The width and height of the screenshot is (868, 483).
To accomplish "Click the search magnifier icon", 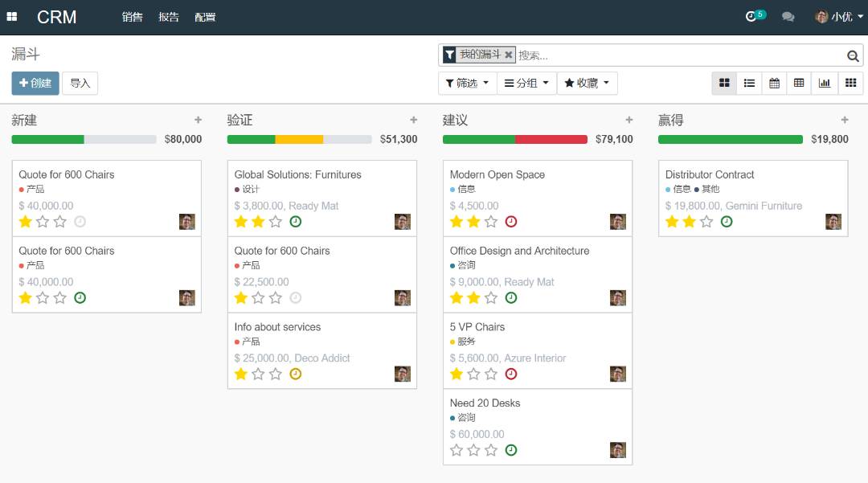I will [853, 55].
